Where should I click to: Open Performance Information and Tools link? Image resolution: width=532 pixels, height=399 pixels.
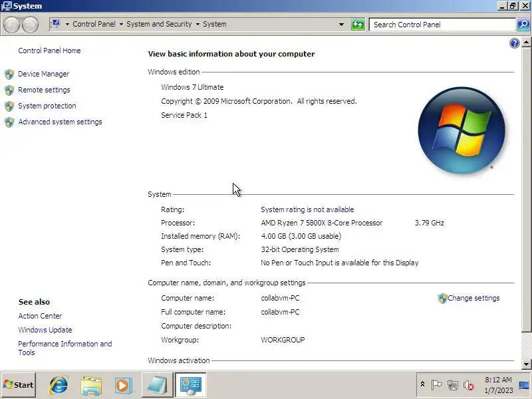point(65,348)
